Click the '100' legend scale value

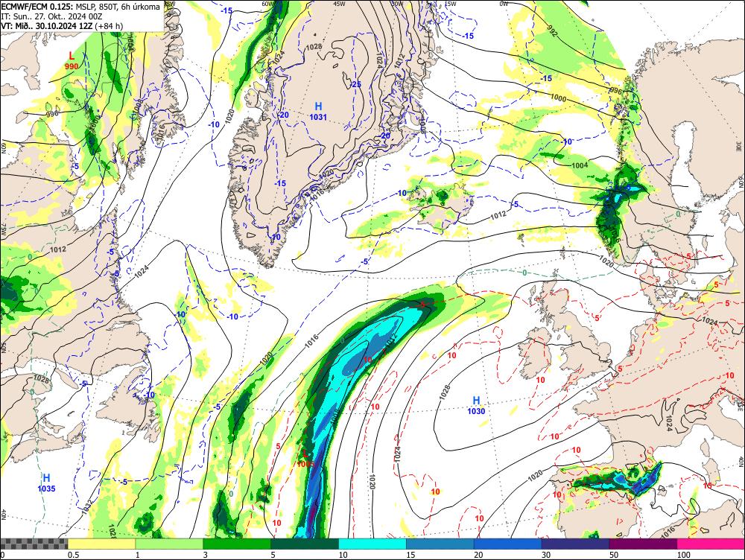coord(684,555)
